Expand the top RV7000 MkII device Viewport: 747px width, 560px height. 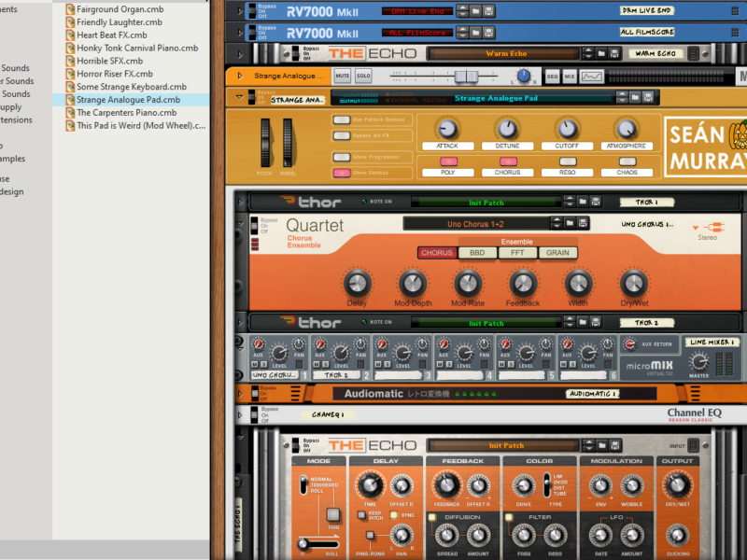(240, 11)
